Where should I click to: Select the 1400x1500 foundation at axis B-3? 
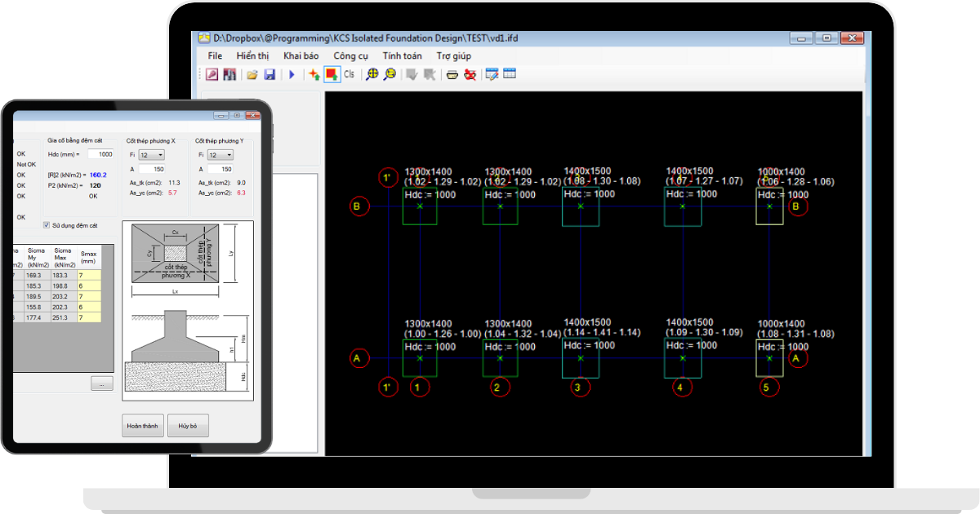[580, 207]
